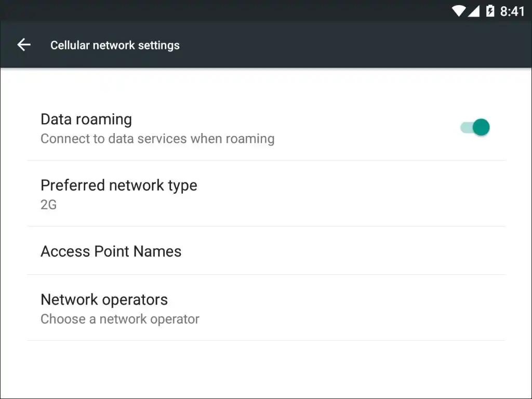Screen dimensions: 532x399
Task: Tap the back arrow icon
Action: (24, 45)
